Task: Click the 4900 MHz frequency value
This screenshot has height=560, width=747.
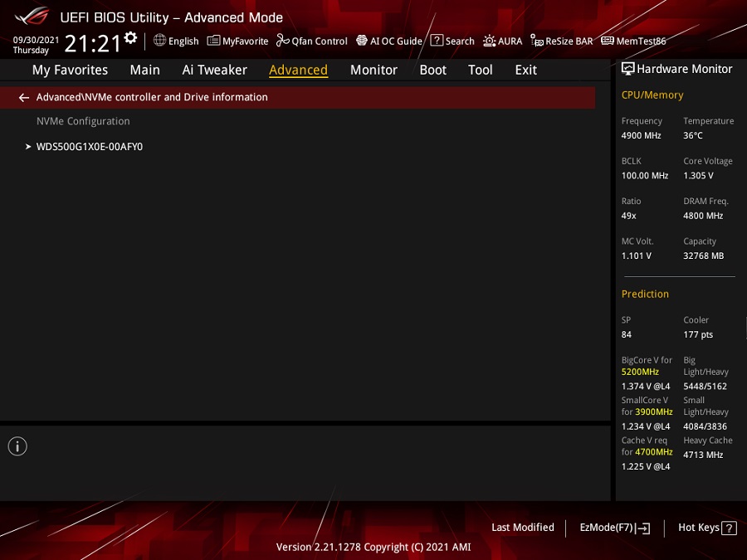Action: 642,136
